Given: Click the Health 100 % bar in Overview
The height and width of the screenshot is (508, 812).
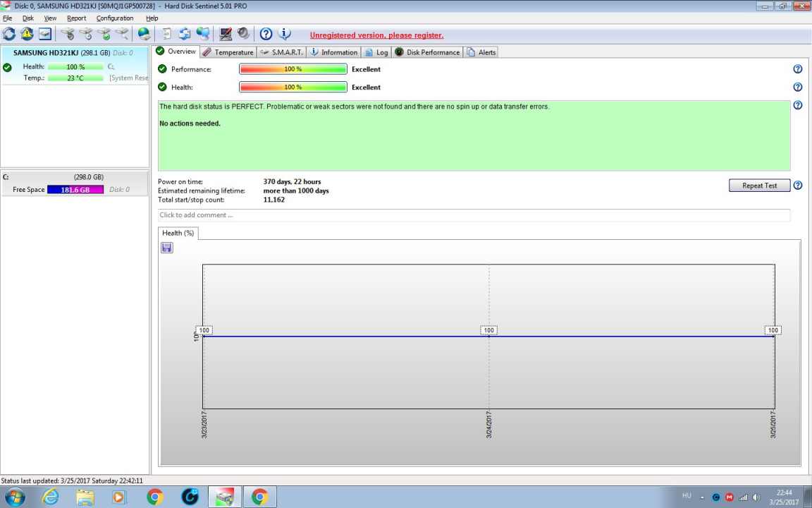Looking at the screenshot, I should (293, 87).
